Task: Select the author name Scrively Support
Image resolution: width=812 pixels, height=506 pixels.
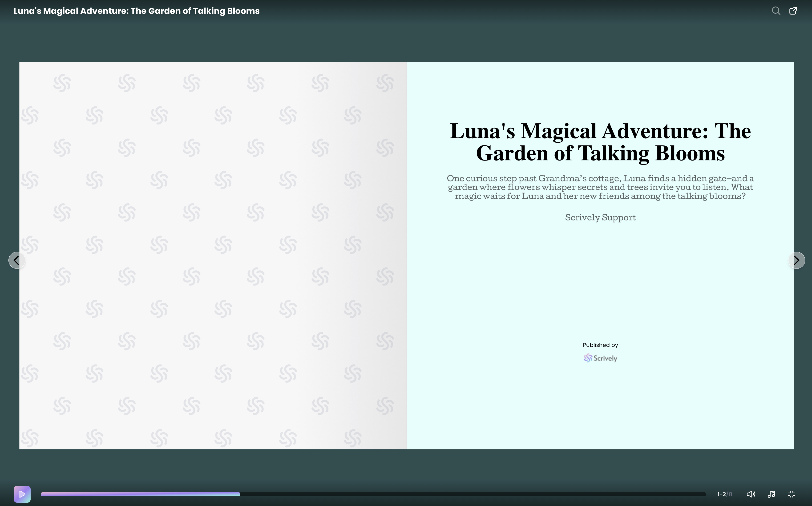Action: click(600, 218)
